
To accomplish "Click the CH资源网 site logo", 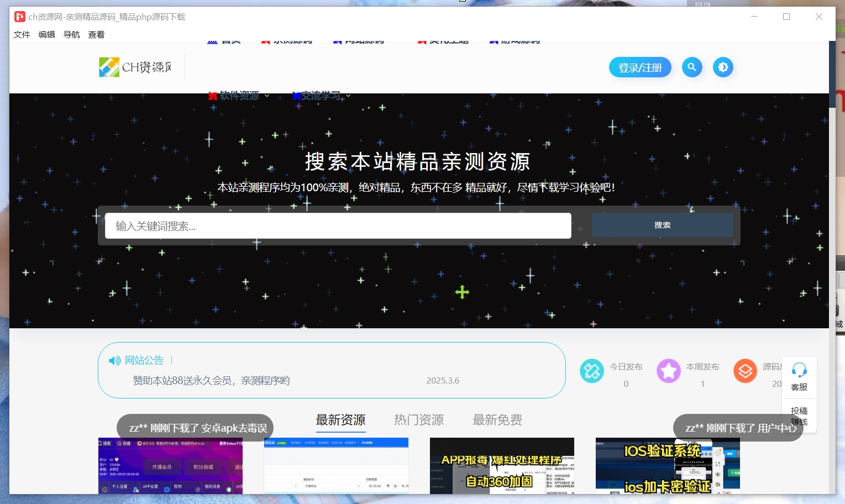I will point(134,67).
